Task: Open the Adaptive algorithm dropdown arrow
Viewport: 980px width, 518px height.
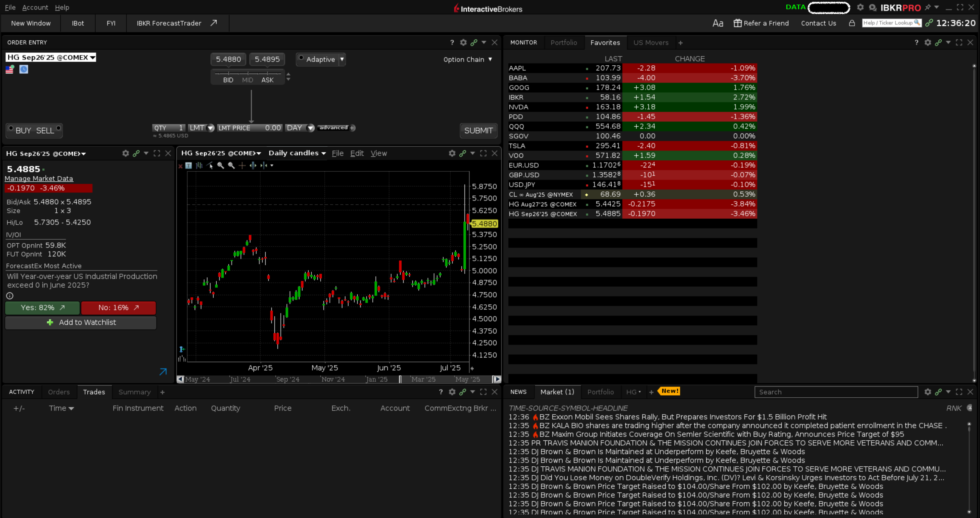Action: pyautogui.click(x=342, y=59)
